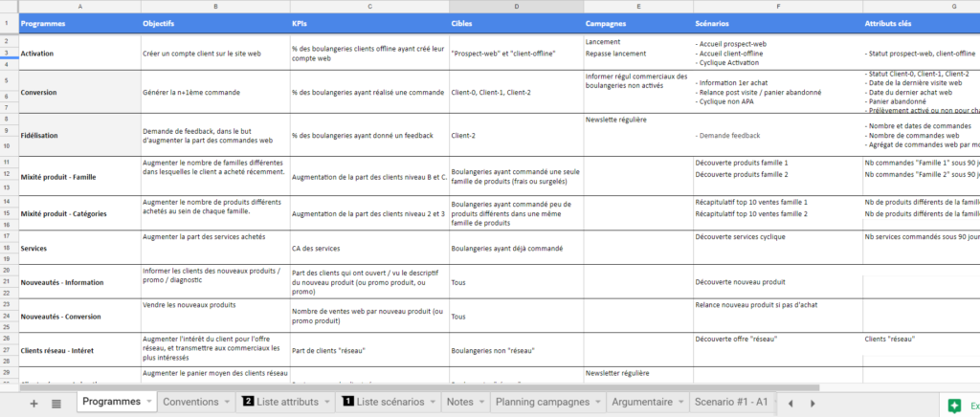Open the Notes tab dropdown arrow

tap(481, 403)
